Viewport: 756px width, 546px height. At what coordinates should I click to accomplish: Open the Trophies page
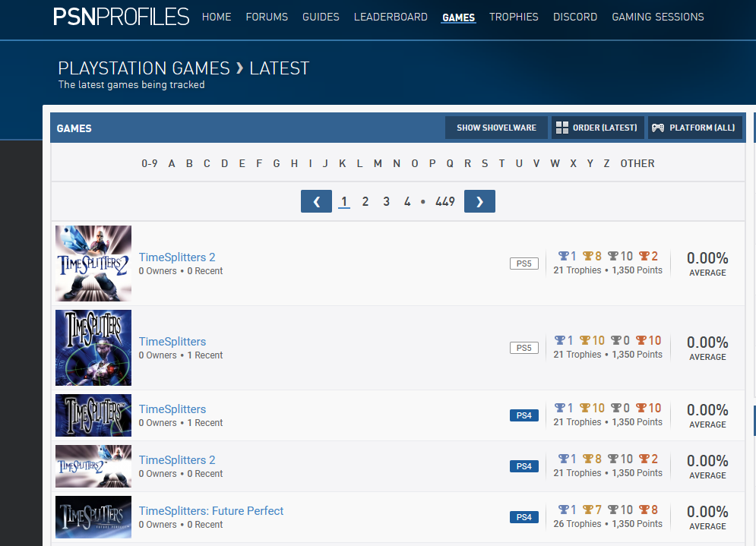coord(514,17)
